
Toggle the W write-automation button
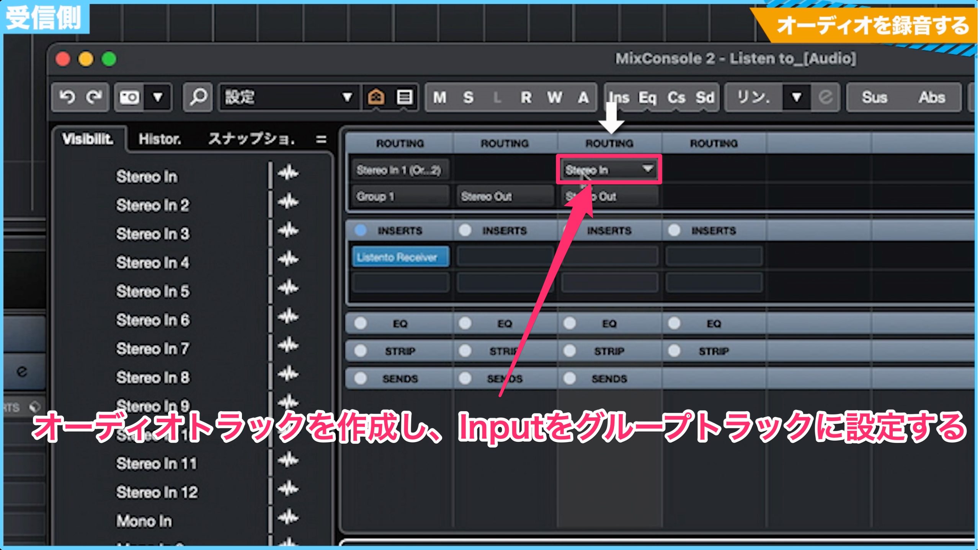(x=554, y=98)
